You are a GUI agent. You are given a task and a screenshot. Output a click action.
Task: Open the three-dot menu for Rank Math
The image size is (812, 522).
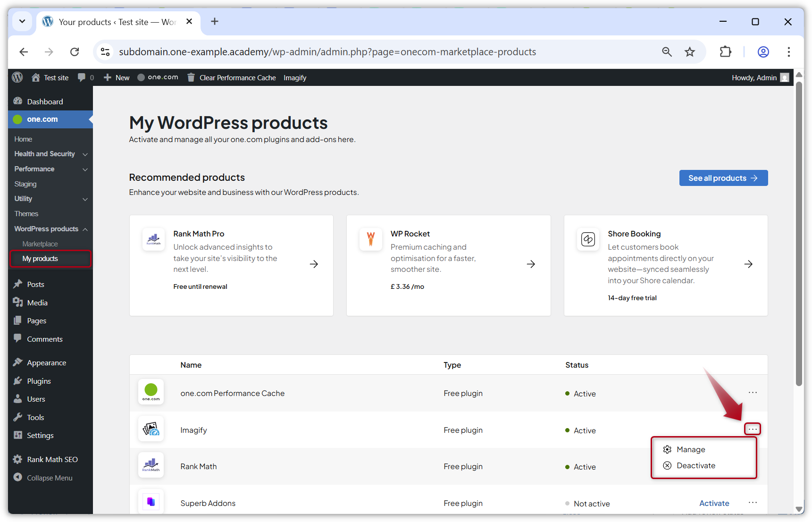point(753,466)
